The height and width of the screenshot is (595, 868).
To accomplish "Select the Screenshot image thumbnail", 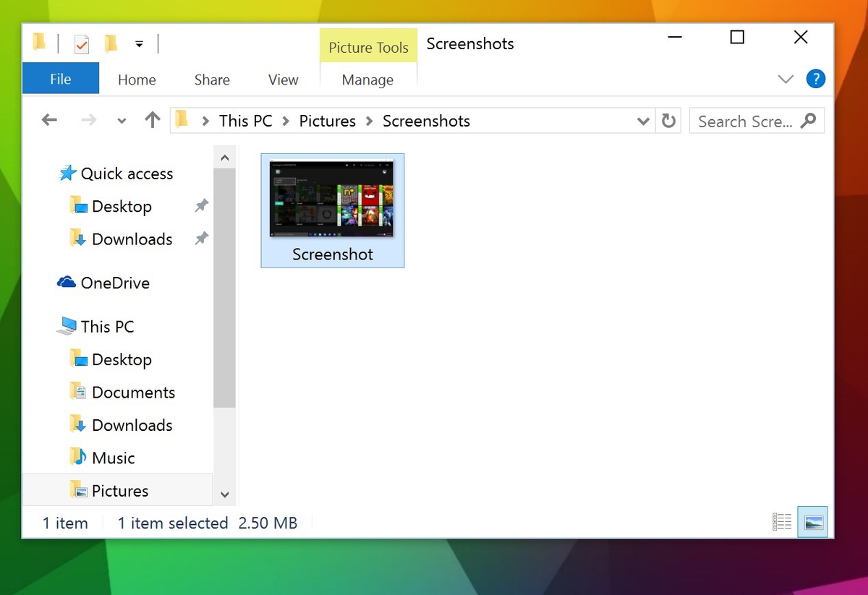I will tap(333, 199).
